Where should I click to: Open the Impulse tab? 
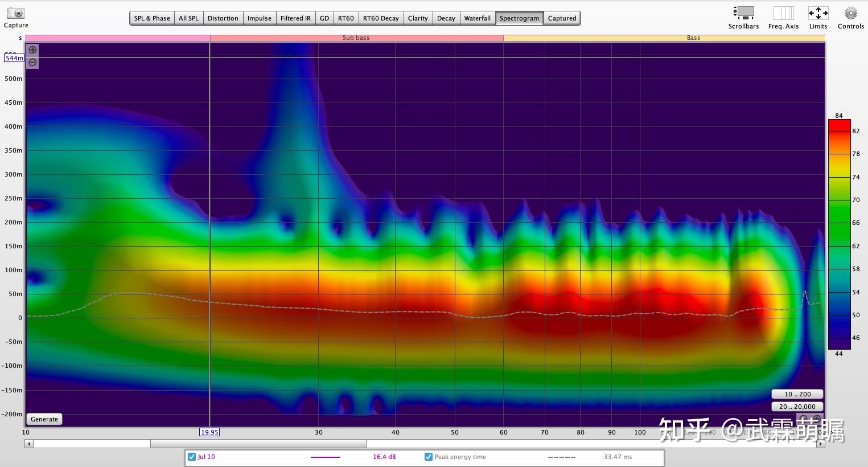point(259,18)
